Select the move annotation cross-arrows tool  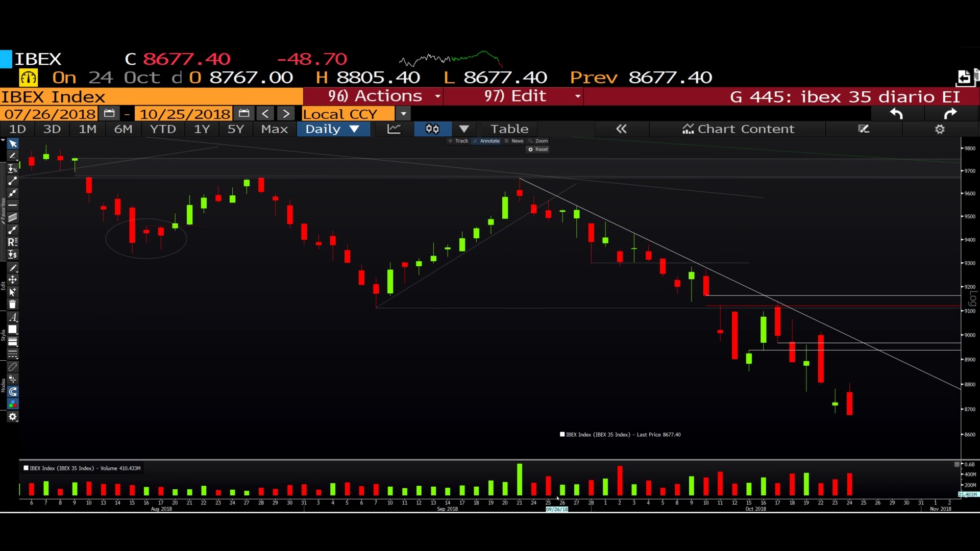(x=13, y=280)
